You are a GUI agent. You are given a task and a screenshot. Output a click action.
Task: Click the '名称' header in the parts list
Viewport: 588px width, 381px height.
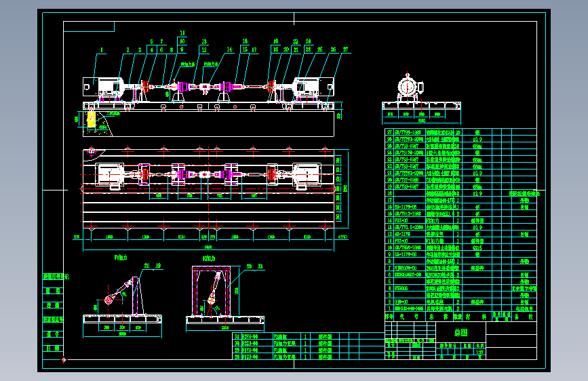point(439,317)
